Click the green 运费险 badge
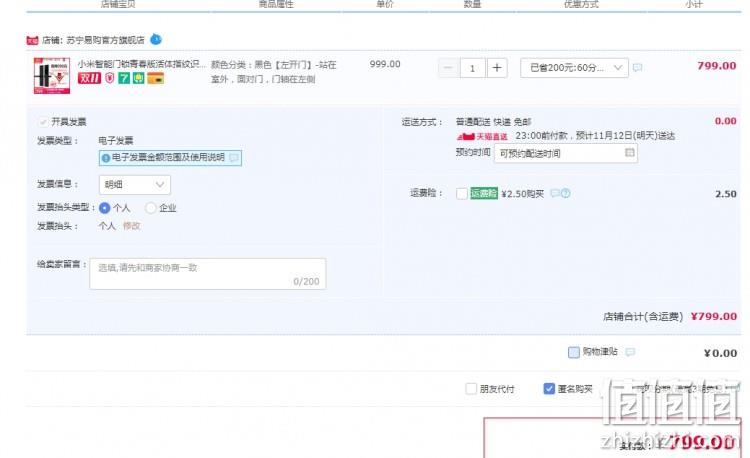This screenshot has width=750, height=458. (484, 193)
